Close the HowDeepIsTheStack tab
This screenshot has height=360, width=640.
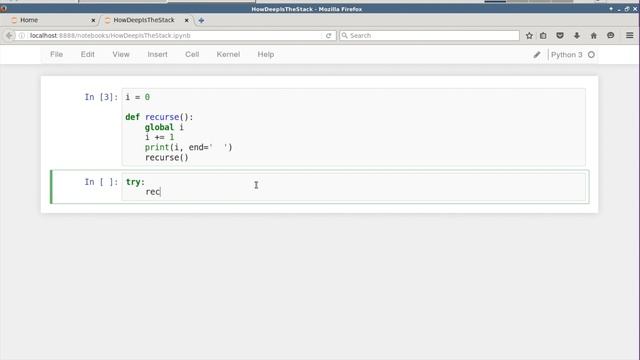point(187,20)
